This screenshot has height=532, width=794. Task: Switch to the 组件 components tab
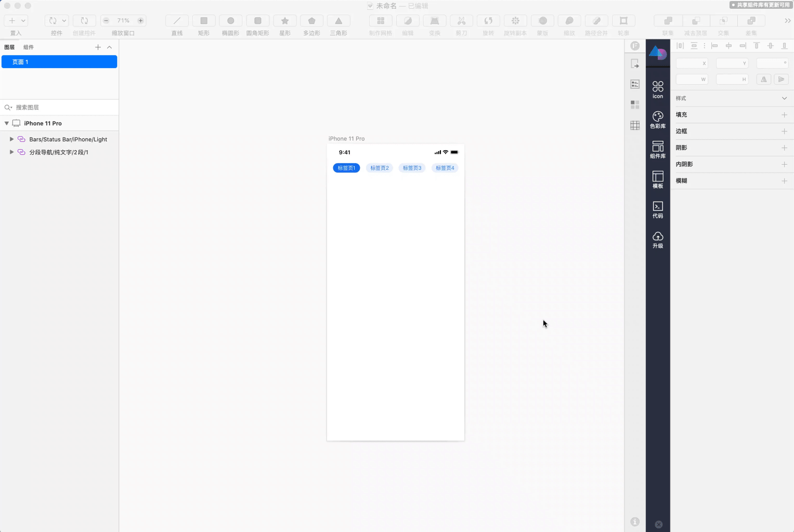click(29, 47)
